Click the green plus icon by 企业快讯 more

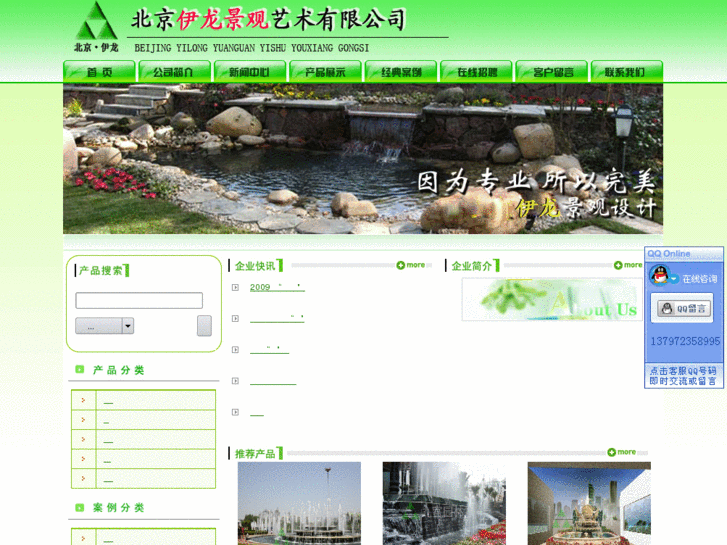tap(401, 265)
